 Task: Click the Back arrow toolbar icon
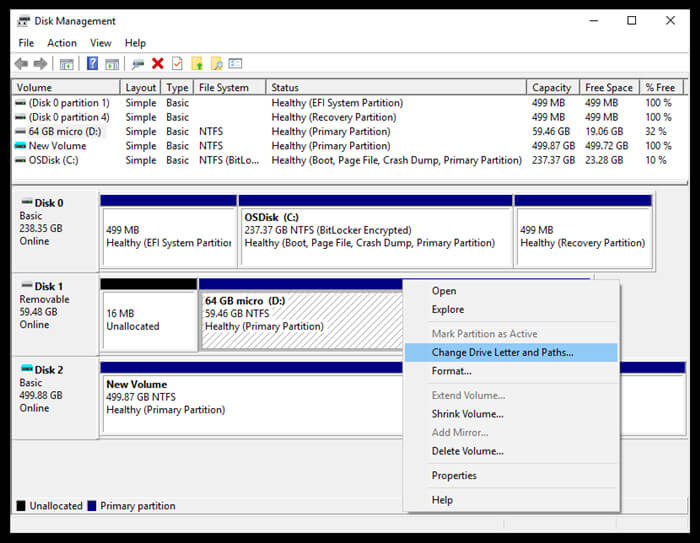pyautogui.click(x=21, y=64)
